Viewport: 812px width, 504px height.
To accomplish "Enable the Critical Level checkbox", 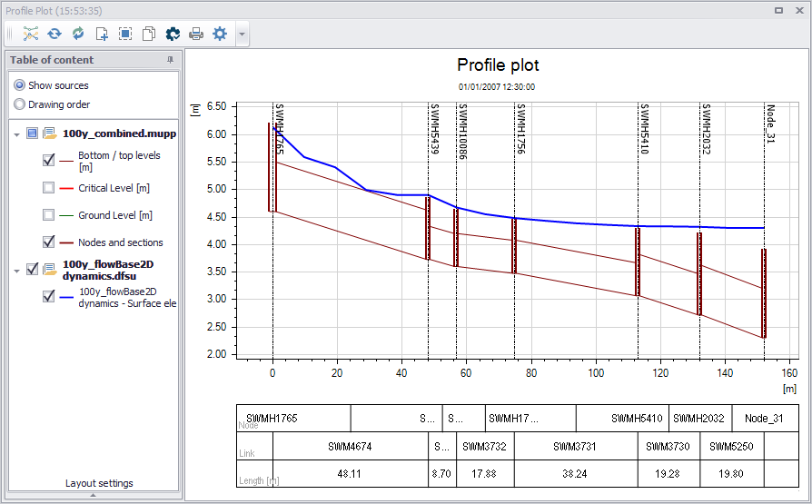I will click(x=49, y=187).
